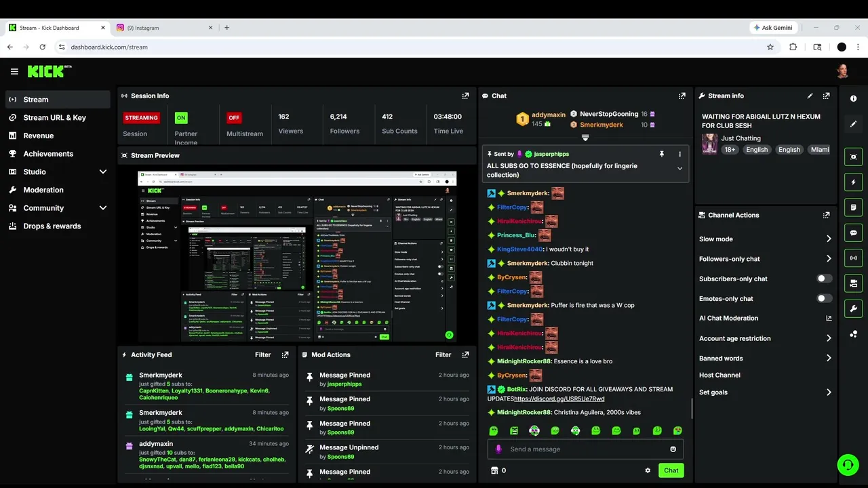Open Slow mode options

tap(765, 239)
